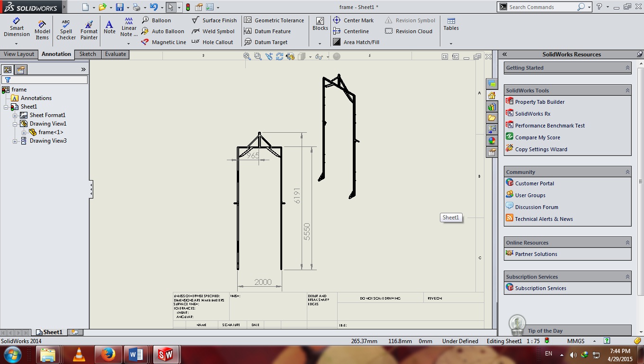Open the Discussion Forum link

tap(536, 207)
